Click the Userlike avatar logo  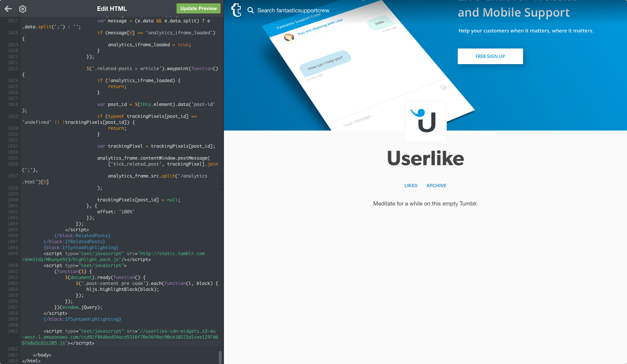[x=425, y=121]
